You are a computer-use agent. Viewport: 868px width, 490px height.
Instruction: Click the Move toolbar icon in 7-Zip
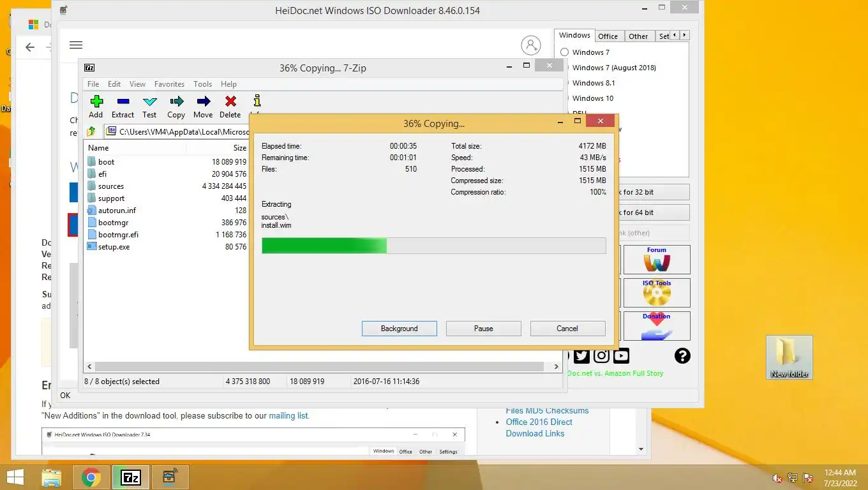click(x=204, y=101)
